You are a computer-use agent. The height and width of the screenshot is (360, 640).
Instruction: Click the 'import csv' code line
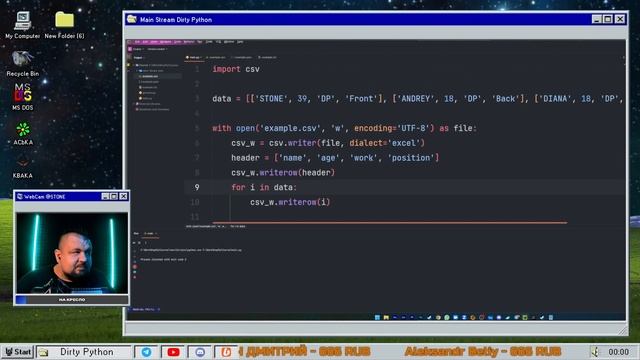tap(236, 69)
